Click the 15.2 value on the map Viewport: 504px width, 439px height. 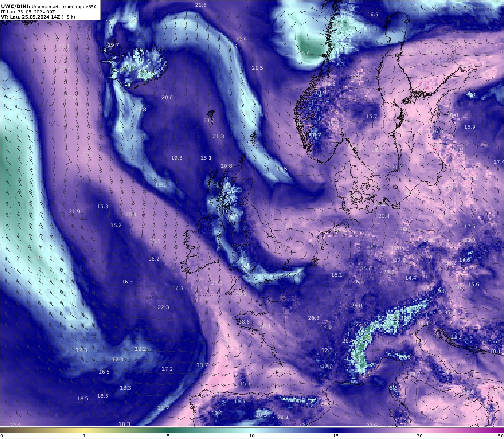point(116,225)
